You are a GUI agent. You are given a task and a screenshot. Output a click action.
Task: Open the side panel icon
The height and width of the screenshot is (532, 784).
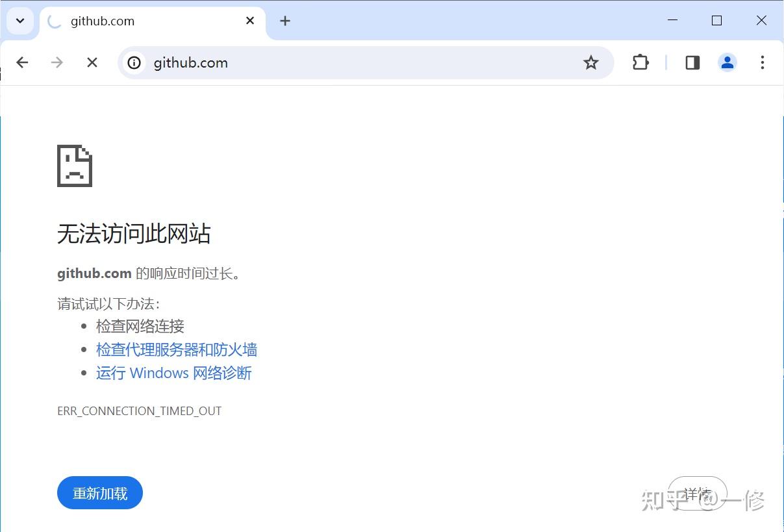click(x=692, y=62)
